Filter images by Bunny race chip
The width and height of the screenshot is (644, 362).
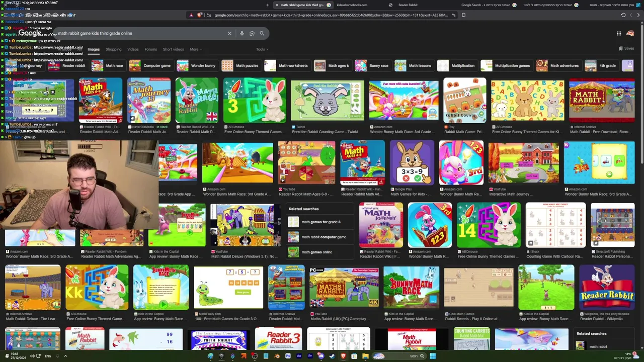[x=372, y=65]
